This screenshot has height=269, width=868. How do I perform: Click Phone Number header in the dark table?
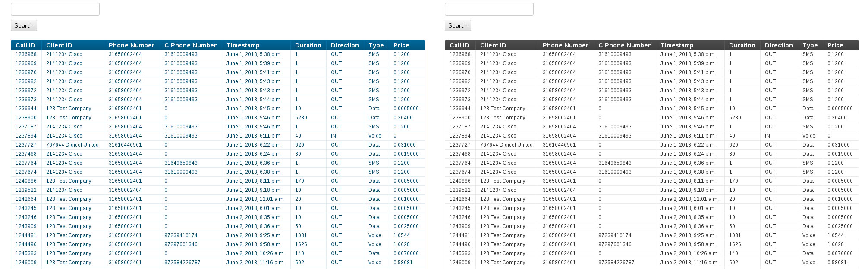[x=565, y=45]
